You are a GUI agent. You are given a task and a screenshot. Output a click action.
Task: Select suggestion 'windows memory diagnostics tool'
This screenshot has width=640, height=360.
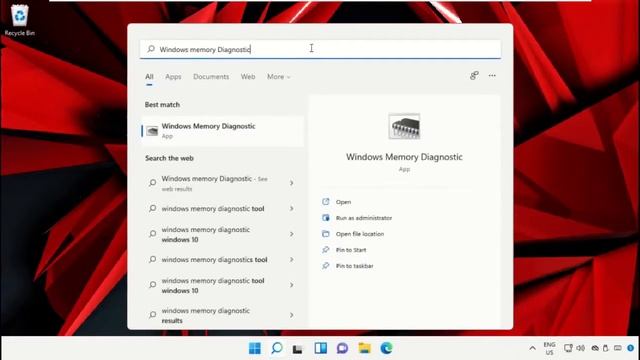point(214,260)
